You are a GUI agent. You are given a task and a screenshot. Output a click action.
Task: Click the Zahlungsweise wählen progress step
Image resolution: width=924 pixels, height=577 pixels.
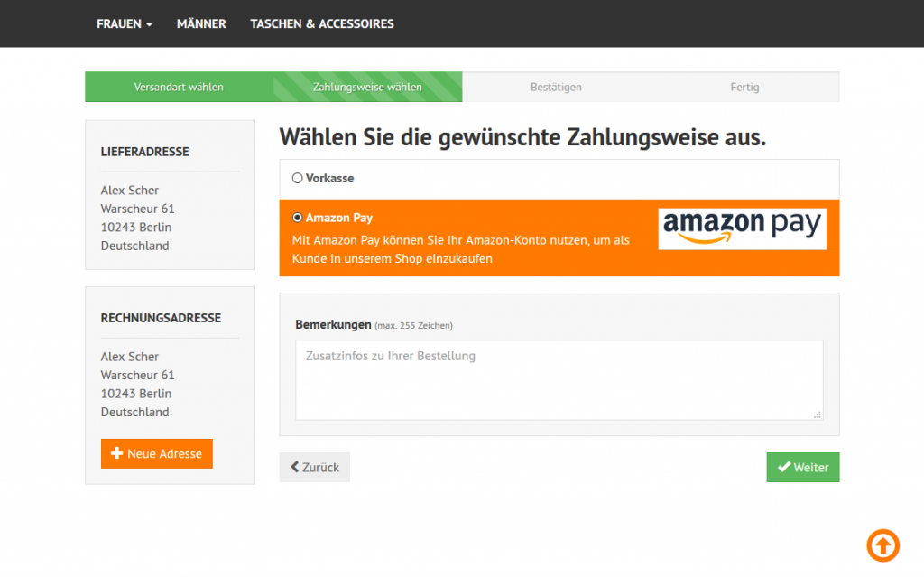coord(367,87)
